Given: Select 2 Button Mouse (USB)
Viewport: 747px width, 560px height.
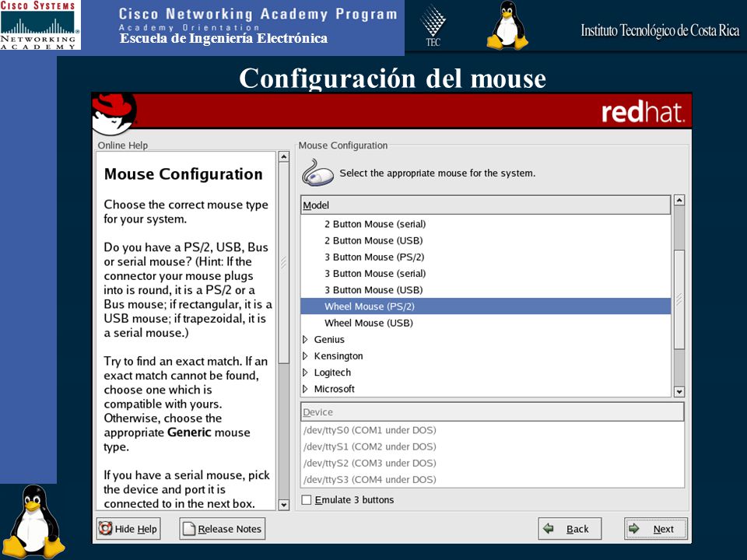Looking at the screenshot, I should click(x=486, y=240).
